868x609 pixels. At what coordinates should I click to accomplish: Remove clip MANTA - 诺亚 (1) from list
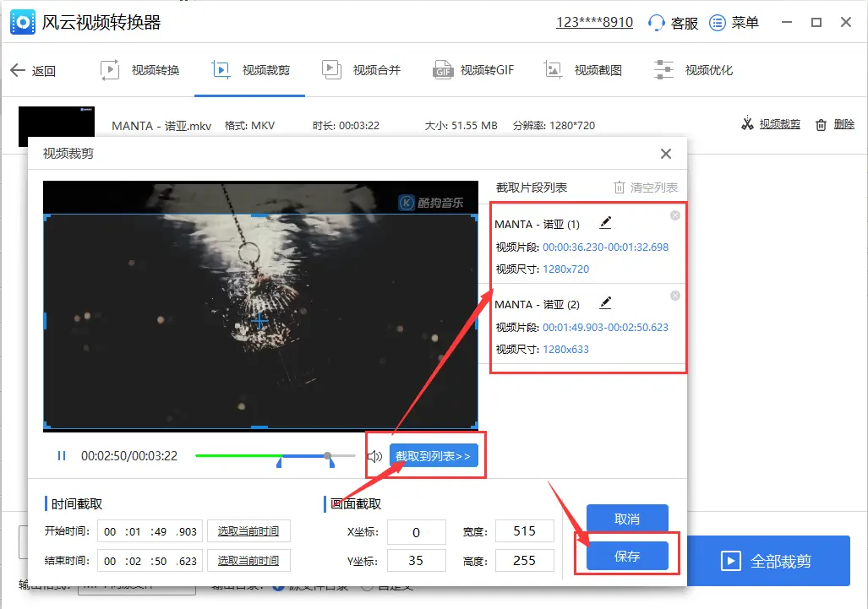pos(675,215)
